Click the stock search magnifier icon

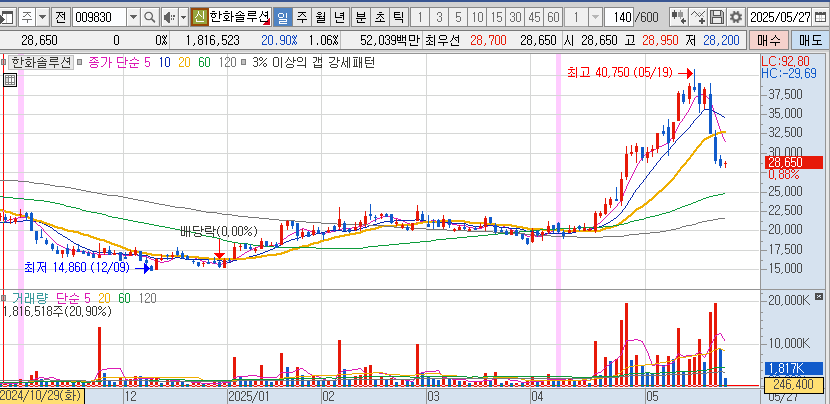pyautogui.click(x=150, y=17)
